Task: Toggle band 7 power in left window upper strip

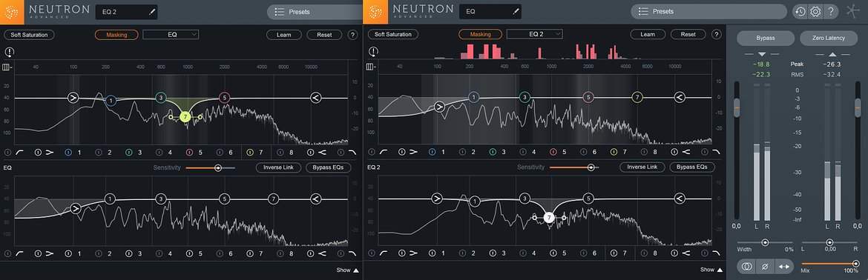Action: [x=250, y=152]
